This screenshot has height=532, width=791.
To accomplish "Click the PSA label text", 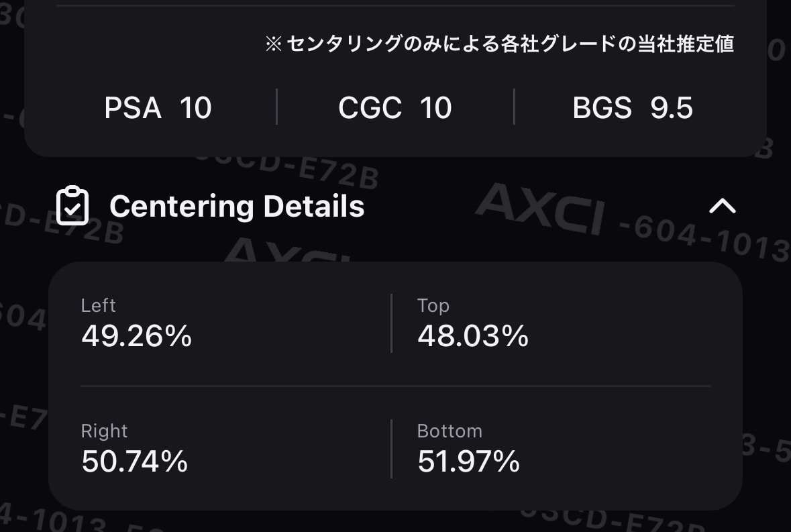I will click(x=133, y=107).
